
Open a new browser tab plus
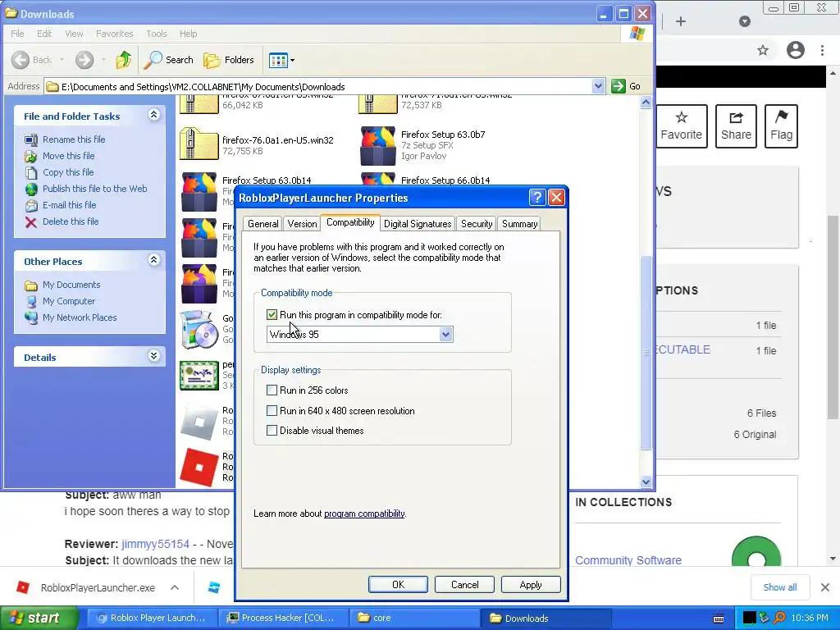pyautogui.click(x=680, y=21)
